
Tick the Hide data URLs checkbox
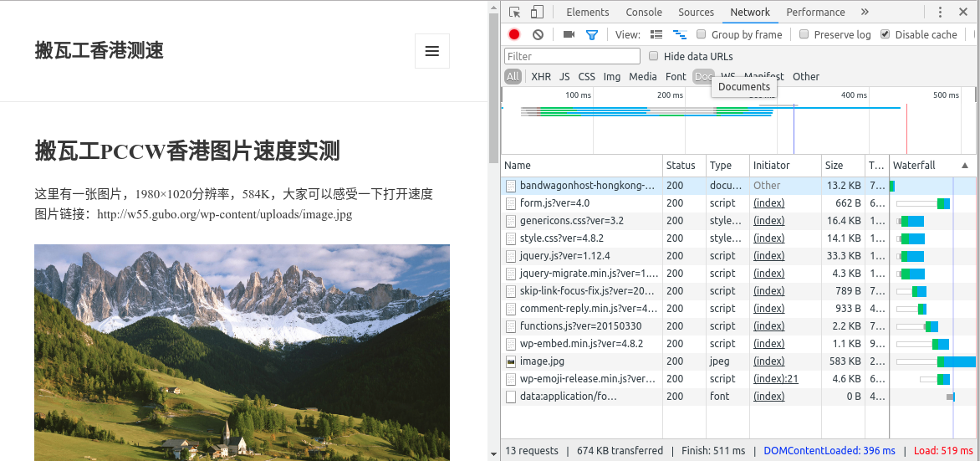coord(655,56)
